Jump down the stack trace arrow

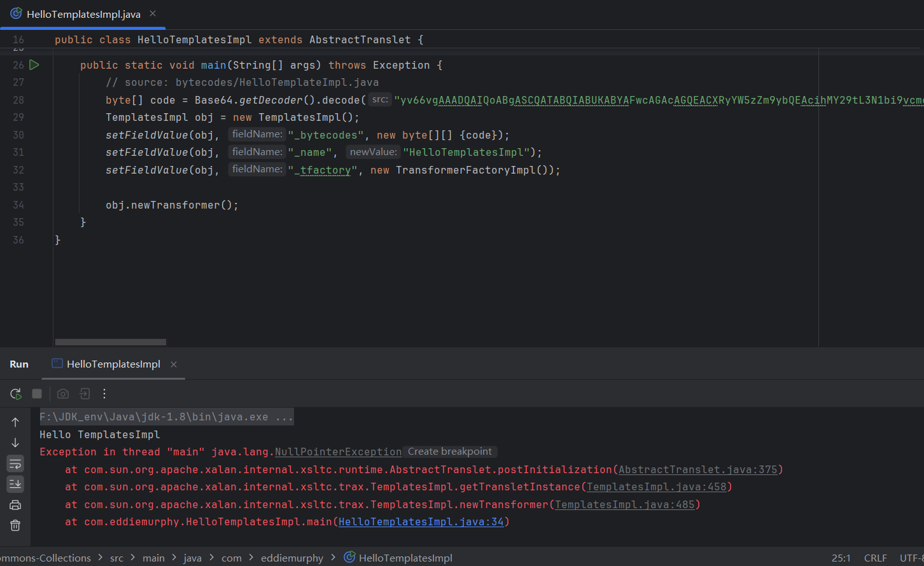tap(15, 443)
